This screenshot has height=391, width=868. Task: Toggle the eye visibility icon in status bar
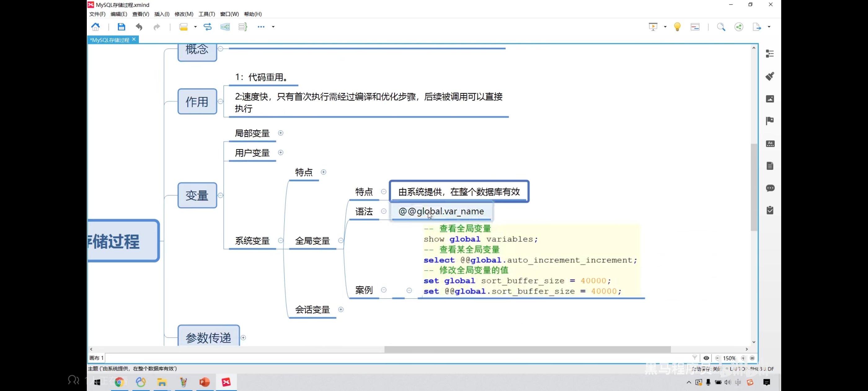[706, 358]
